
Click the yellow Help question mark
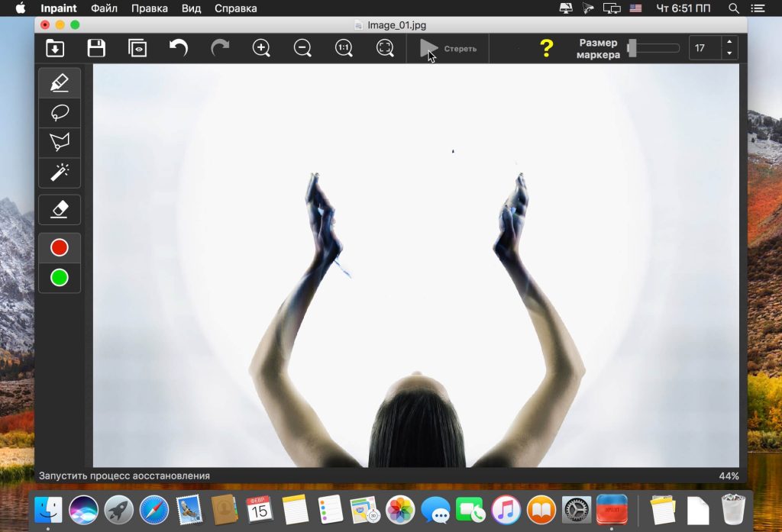pyautogui.click(x=548, y=47)
